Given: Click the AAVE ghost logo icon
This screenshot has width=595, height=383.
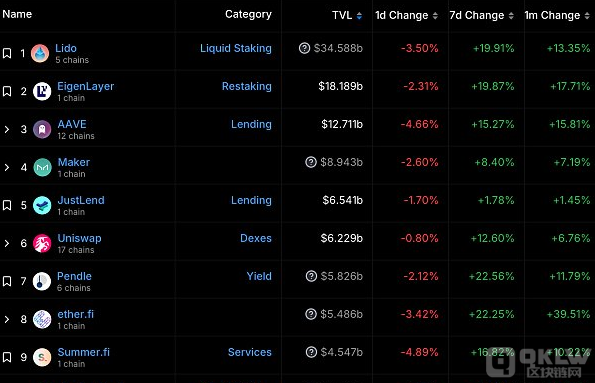Looking at the screenshot, I should pyautogui.click(x=42, y=129).
